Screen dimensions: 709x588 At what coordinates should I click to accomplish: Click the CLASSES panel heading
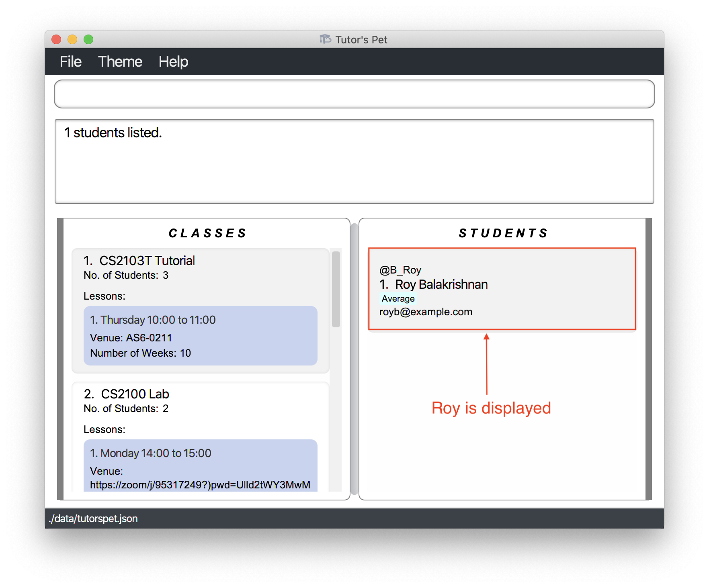[x=207, y=233]
